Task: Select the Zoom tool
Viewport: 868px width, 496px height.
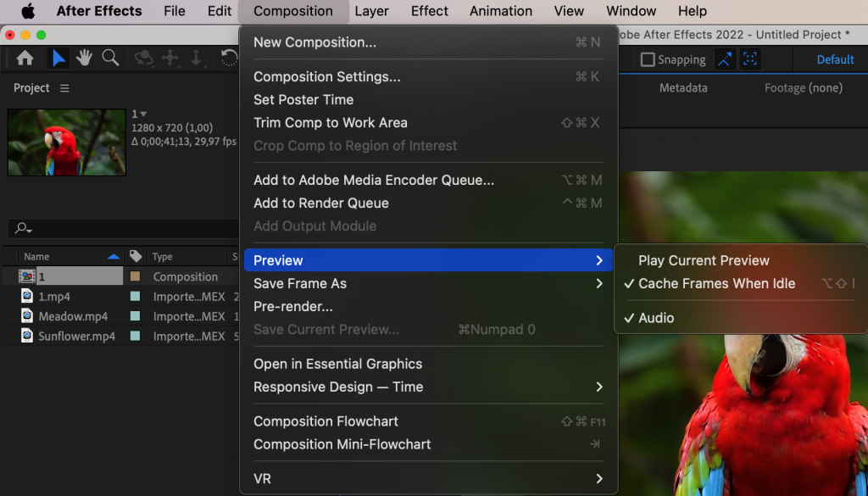Action: click(110, 58)
